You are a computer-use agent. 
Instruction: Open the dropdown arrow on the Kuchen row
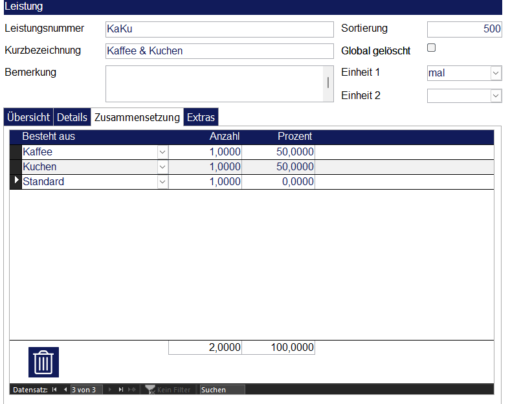(x=162, y=167)
